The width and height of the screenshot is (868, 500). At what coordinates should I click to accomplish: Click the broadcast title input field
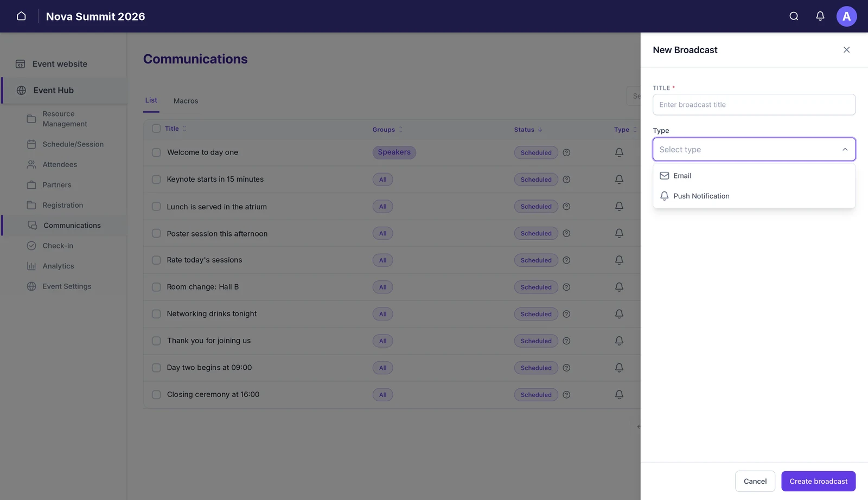coord(754,105)
